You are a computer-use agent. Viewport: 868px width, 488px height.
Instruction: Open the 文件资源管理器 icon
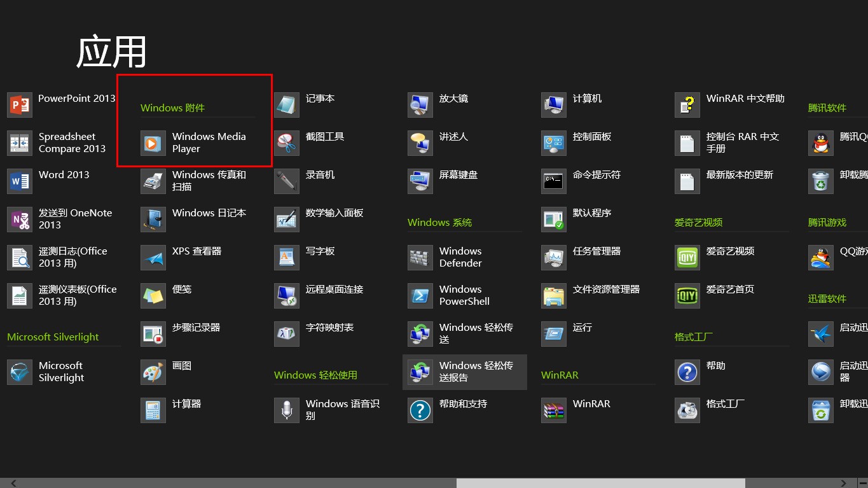[554, 296]
